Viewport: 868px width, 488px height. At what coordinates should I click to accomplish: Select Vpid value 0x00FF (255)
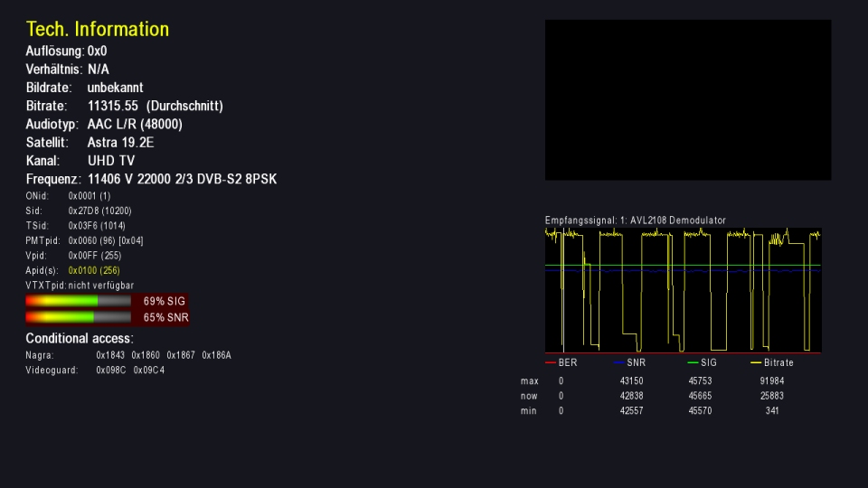[95, 256]
